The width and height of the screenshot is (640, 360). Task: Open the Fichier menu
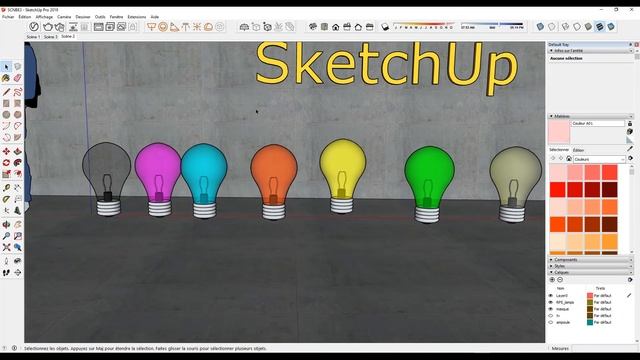click(8, 17)
